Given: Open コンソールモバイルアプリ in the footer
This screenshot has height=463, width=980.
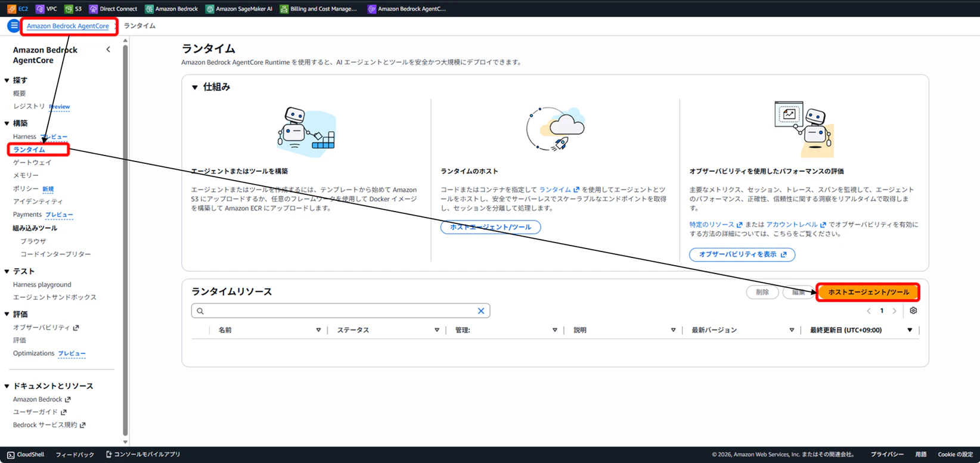Looking at the screenshot, I should click(143, 455).
